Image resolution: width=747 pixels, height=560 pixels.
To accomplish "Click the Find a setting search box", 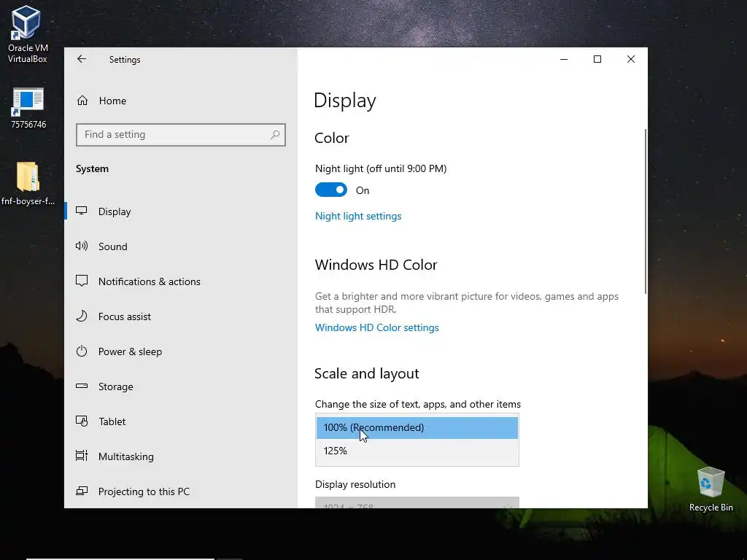I will 181,135.
